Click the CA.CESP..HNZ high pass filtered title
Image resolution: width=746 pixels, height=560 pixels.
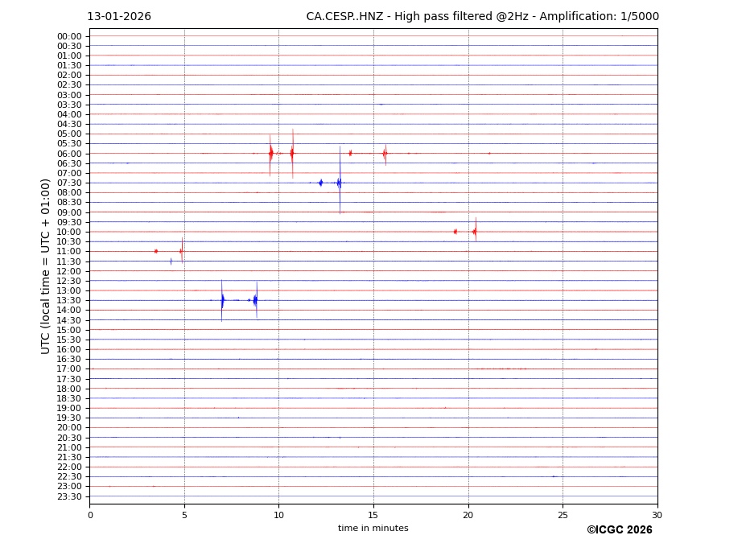point(482,17)
